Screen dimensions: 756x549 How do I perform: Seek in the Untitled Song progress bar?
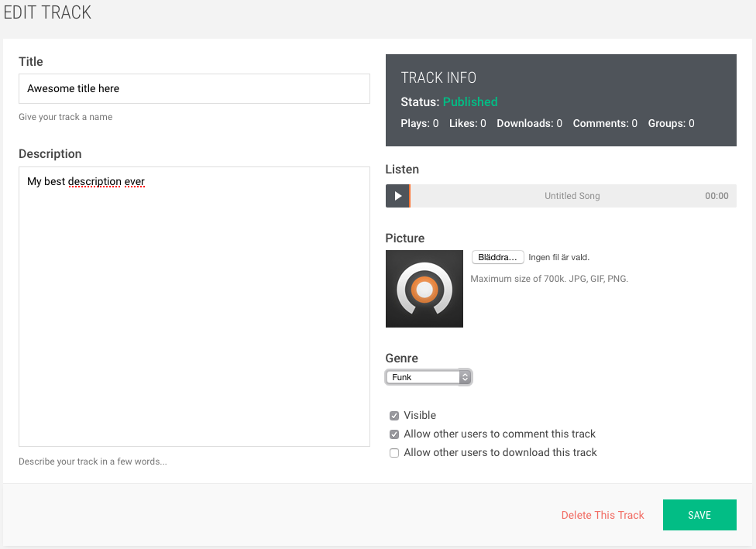coord(573,196)
